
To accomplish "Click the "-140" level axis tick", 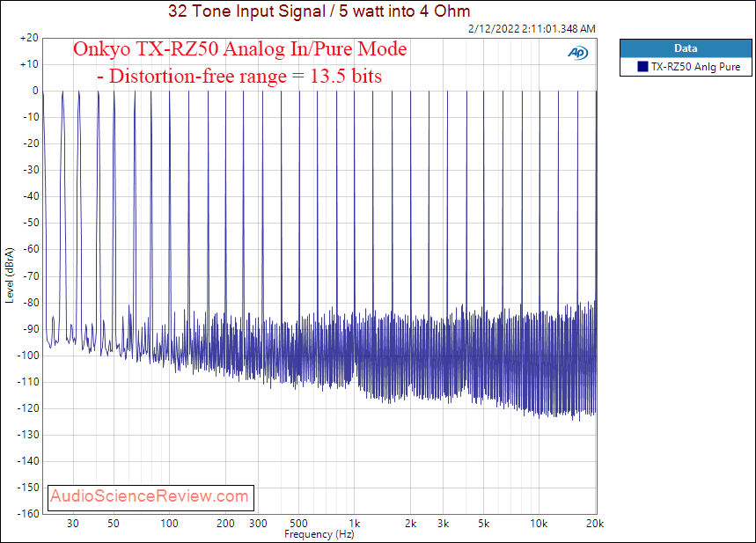I will click(x=28, y=461).
